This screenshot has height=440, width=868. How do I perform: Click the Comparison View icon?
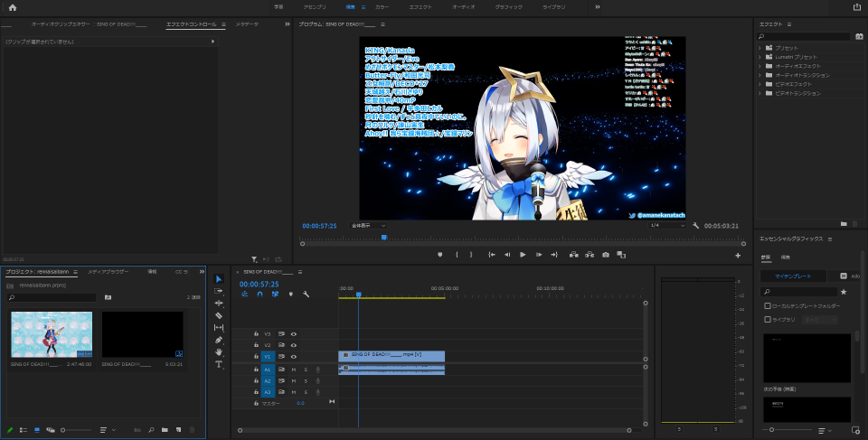coord(621,255)
